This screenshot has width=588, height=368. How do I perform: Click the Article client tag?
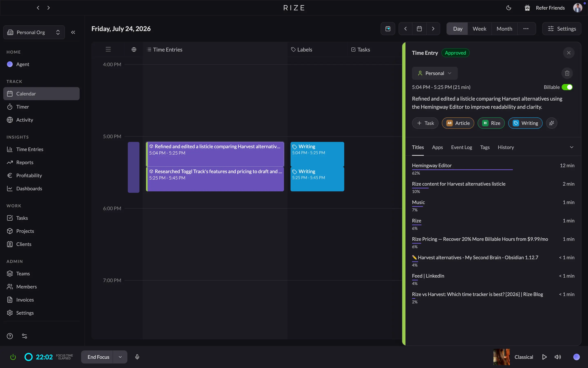click(458, 123)
